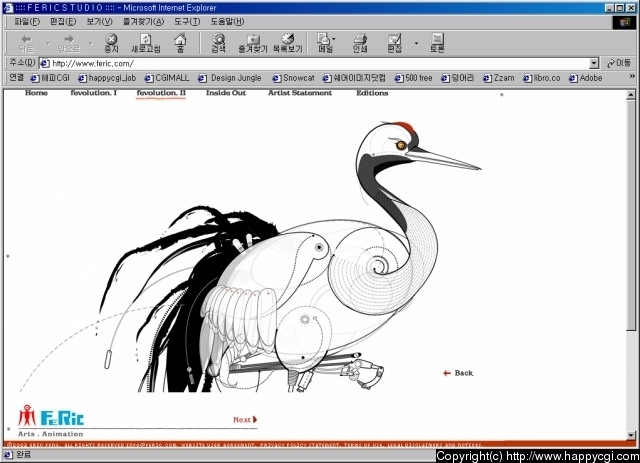Open the 즐겨찾기(A) menu

pos(143,22)
